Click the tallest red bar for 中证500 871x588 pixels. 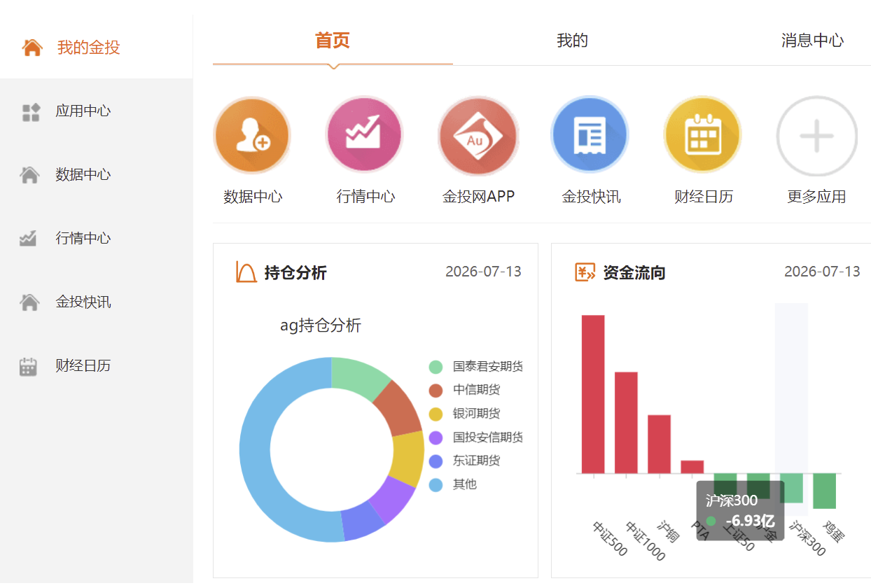point(593,394)
